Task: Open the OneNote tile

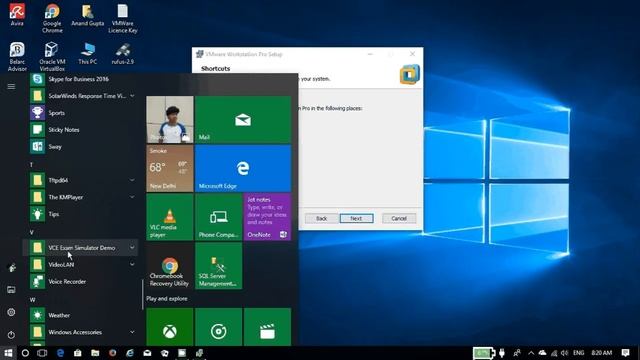Action: [267, 217]
